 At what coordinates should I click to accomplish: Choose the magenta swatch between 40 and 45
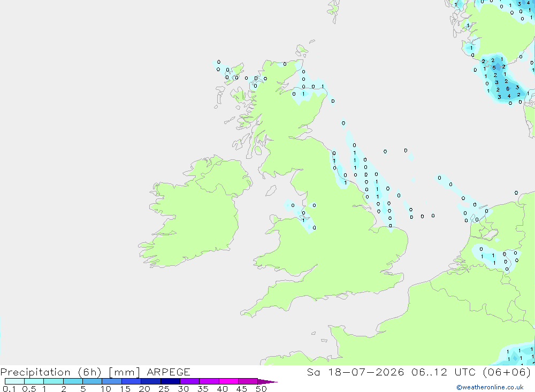pos(228,381)
